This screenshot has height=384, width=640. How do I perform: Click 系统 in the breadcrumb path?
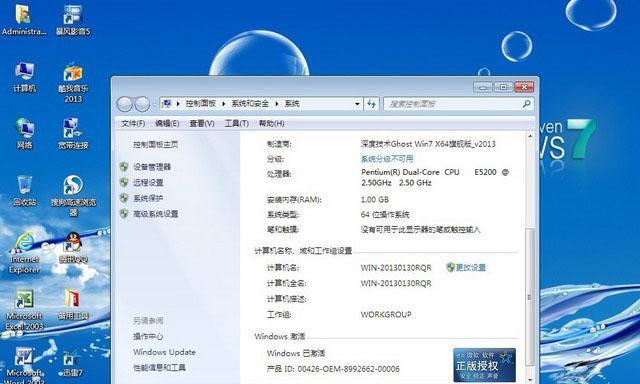[x=292, y=104]
